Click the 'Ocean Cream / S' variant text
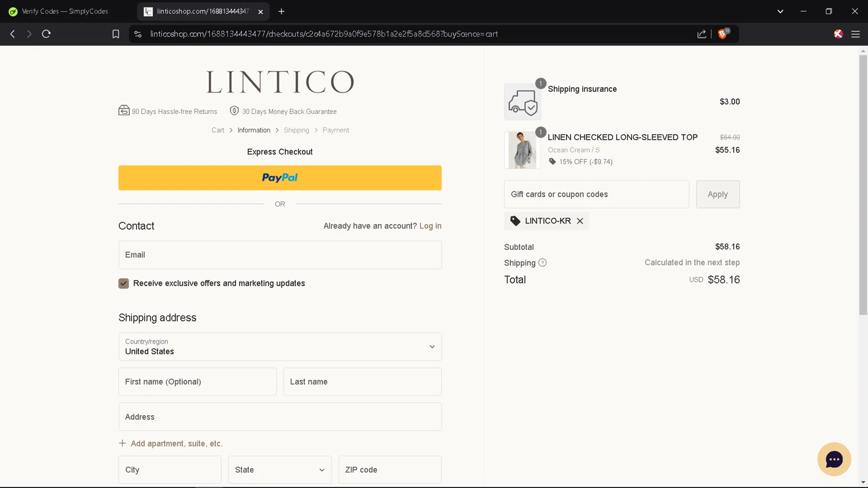Image resolution: width=868 pixels, height=488 pixels. (x=573, y=150)
